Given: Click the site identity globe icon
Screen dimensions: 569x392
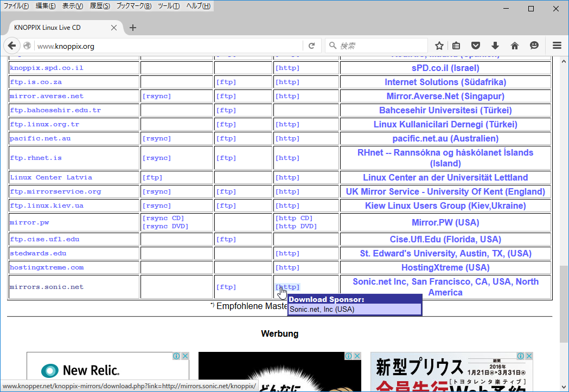Looking at the screenshot, I should 27,46.
